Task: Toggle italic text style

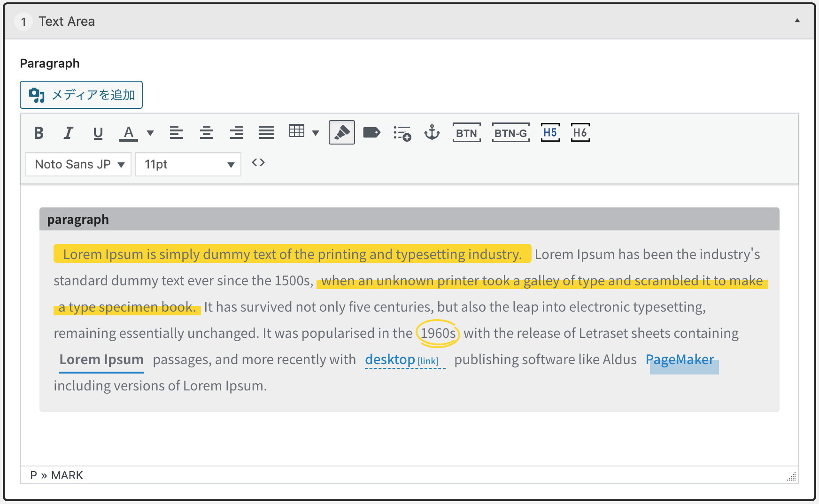Action: 69,133
